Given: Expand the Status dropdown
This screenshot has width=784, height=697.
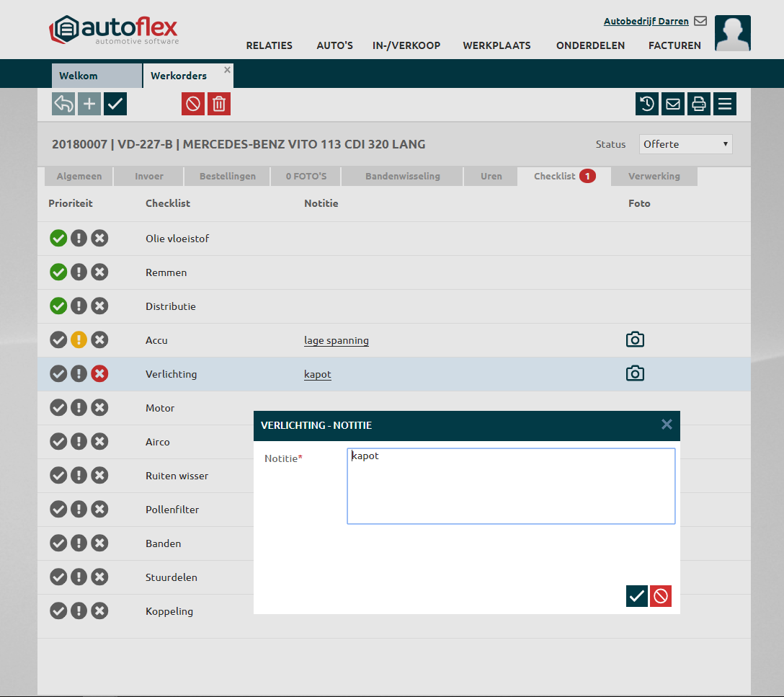Looking at the screenshot, I should [x=685, y=144].
